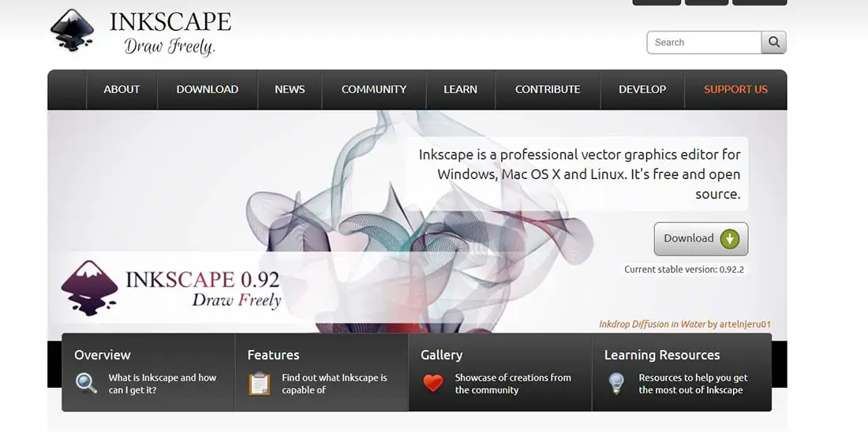868x432 pixels.
Task: Open the DEVELOP menu
Action: pos(642,90)
